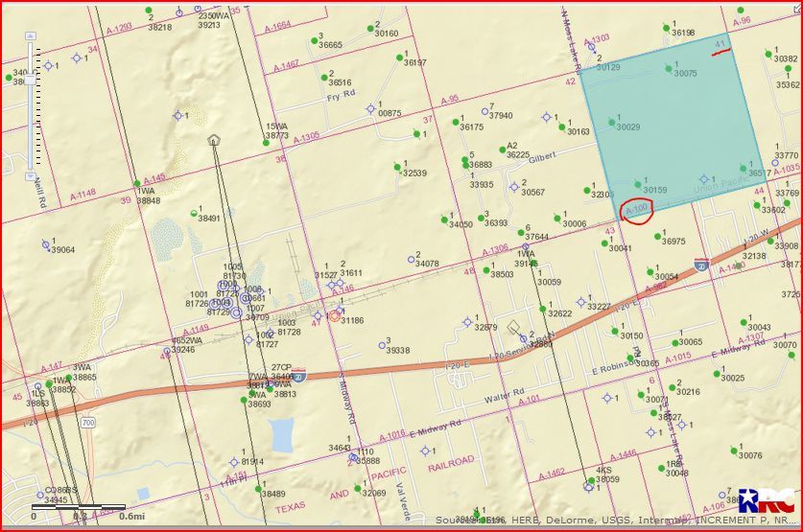Select green well dot labeled 36665
Image resolution: width=803 pixels, height=532 pixels.
click(x=315, y=40)
